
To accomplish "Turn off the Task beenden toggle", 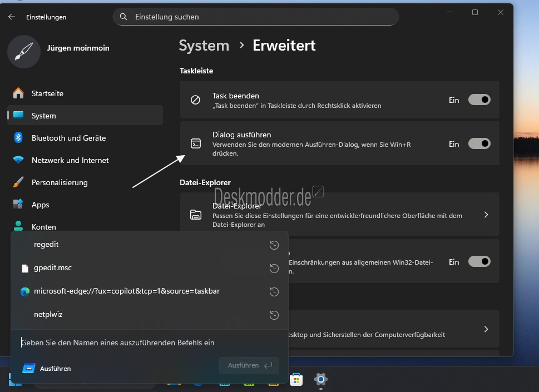I will (479, 100).
